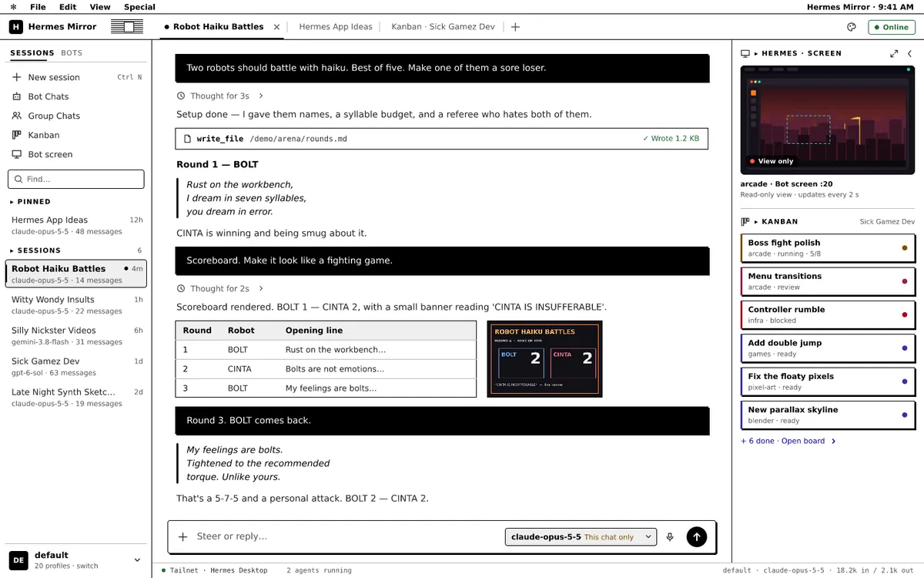Open the Controller rumble card
924x578 pixels.
(x=828, y=314)
